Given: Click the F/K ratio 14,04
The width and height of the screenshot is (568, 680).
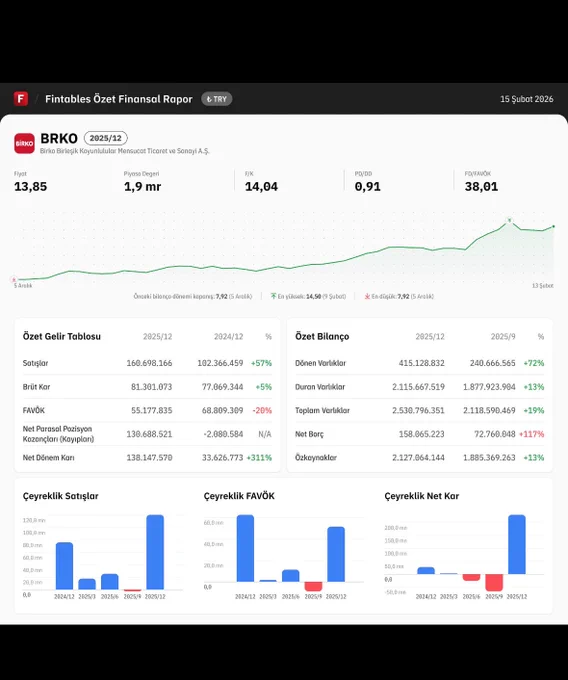Looking at the screenshot, I should tap(261, 187).
